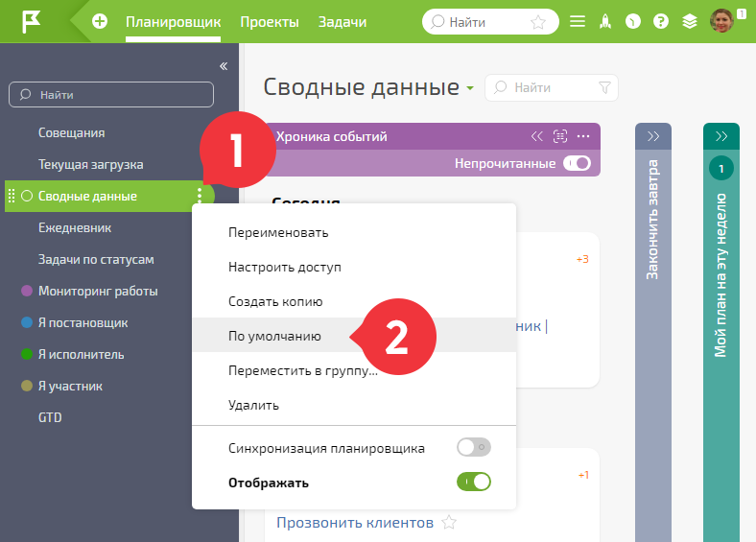Click the sidebar Найти search field
This screenshot has width=756, height=542.
pyautogui.click(x=111, y=95)
